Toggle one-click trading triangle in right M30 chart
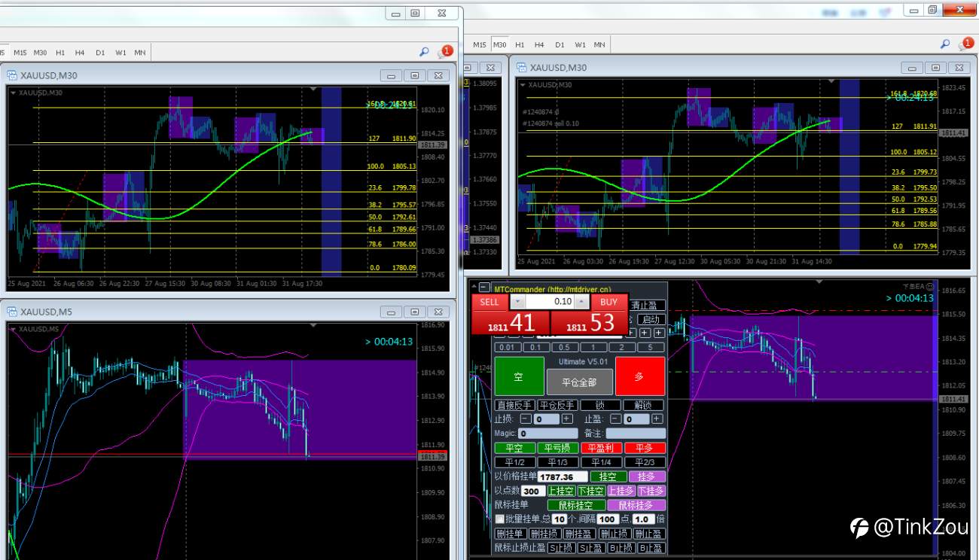Image resolution: width=979 pixels, height=560 pixels. (523, 84)
